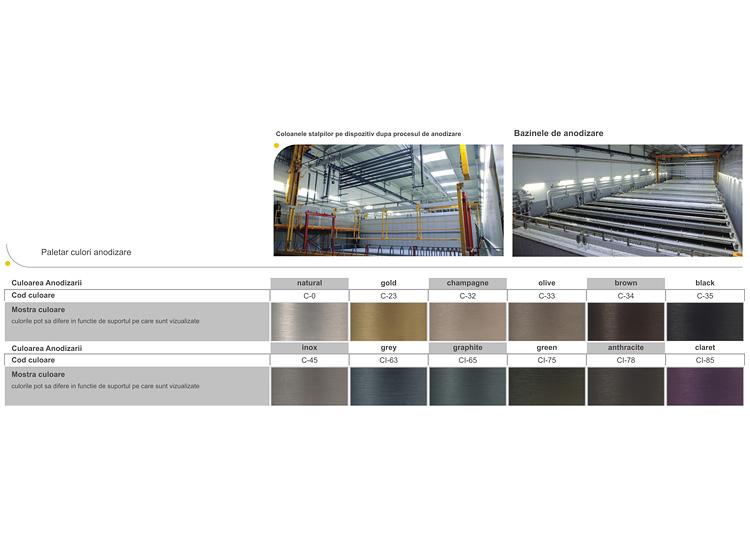This screenshot has width=750, height=550.
Task: Click the yellow dot beside the palette heading
Action: [x=8, y=265]
